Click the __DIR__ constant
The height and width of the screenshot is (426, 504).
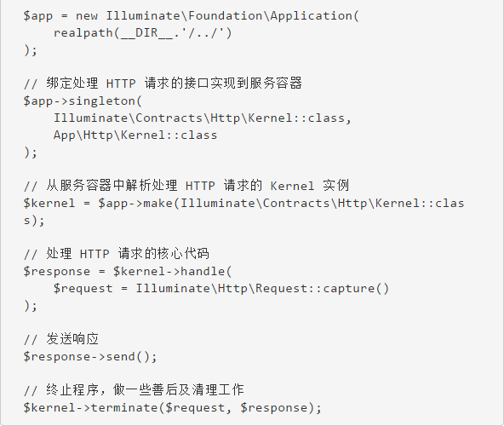pos(147,33)
